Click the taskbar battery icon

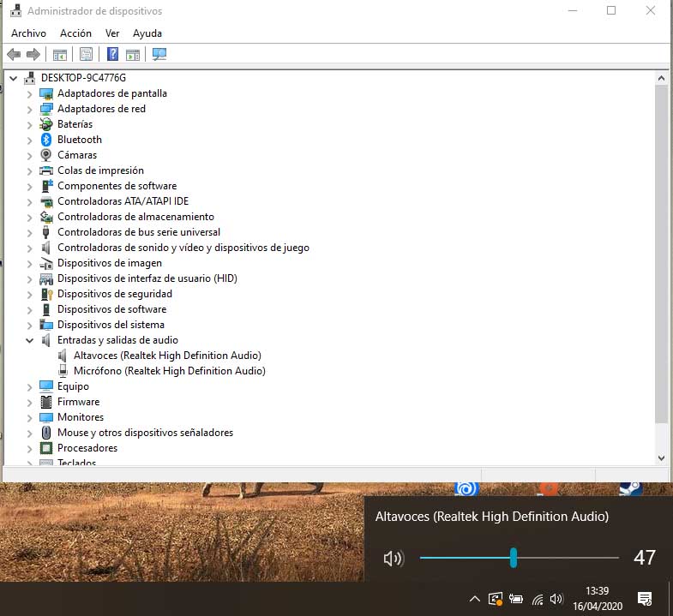pos(516,599)
